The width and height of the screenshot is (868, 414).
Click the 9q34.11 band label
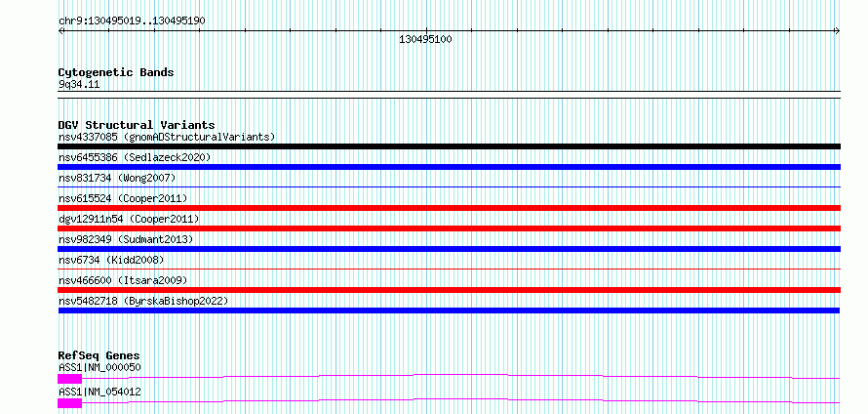click(79, 85)
